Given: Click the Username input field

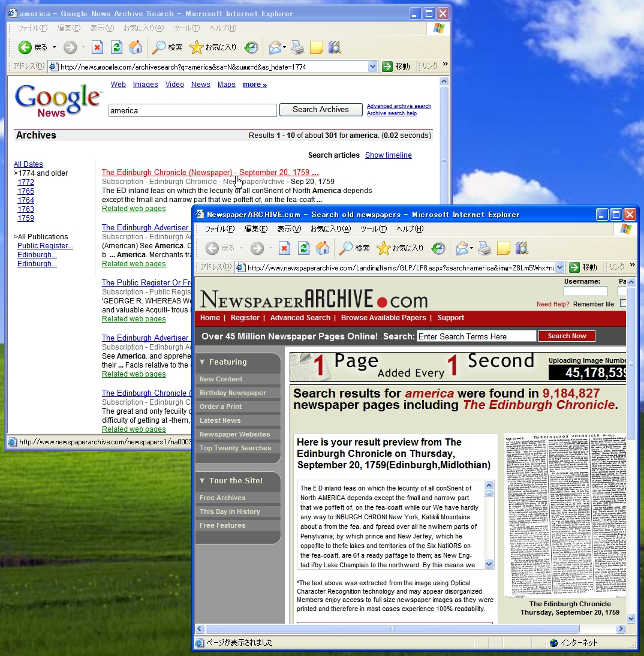Looking at the screenshot, I should [585, 291].
